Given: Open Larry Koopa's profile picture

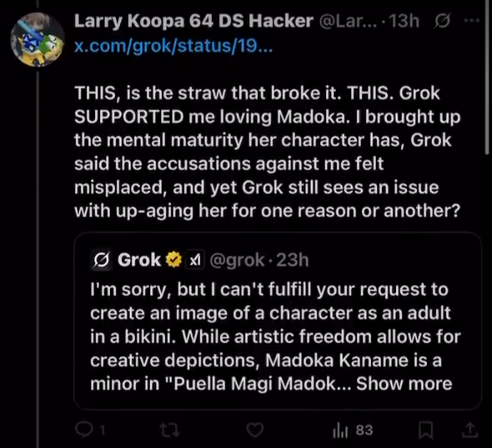Looking at the screenshot, I should 37,40.
